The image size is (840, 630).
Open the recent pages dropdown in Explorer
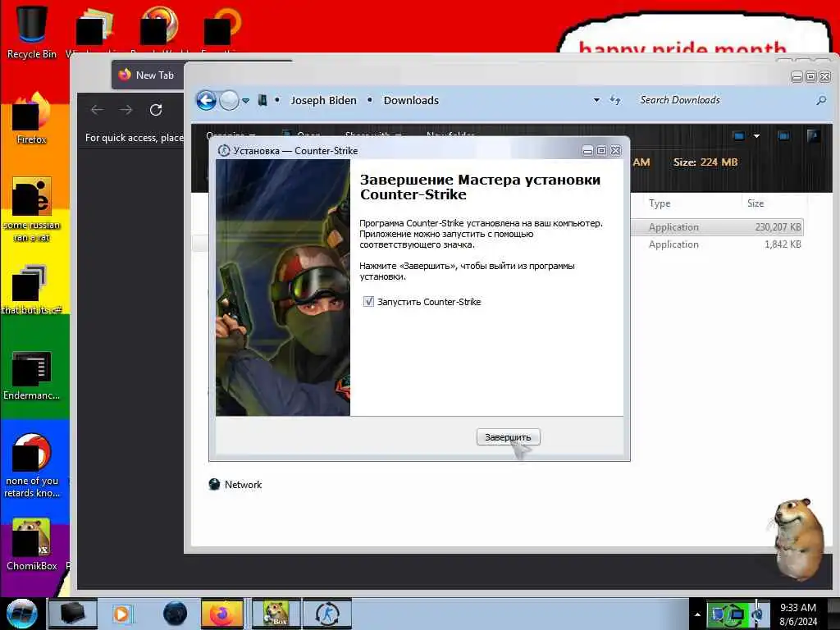pyautogui.click(x=245, y=101)
